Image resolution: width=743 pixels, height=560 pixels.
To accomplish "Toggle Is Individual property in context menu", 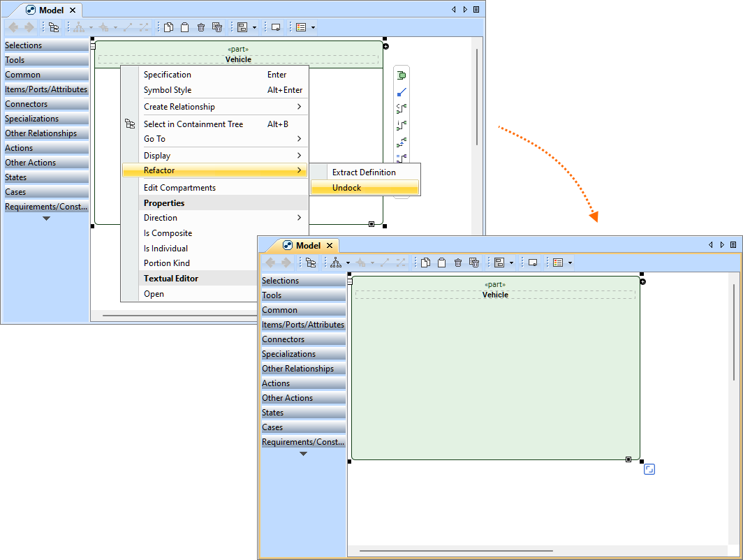I will (x=165, y=249).
